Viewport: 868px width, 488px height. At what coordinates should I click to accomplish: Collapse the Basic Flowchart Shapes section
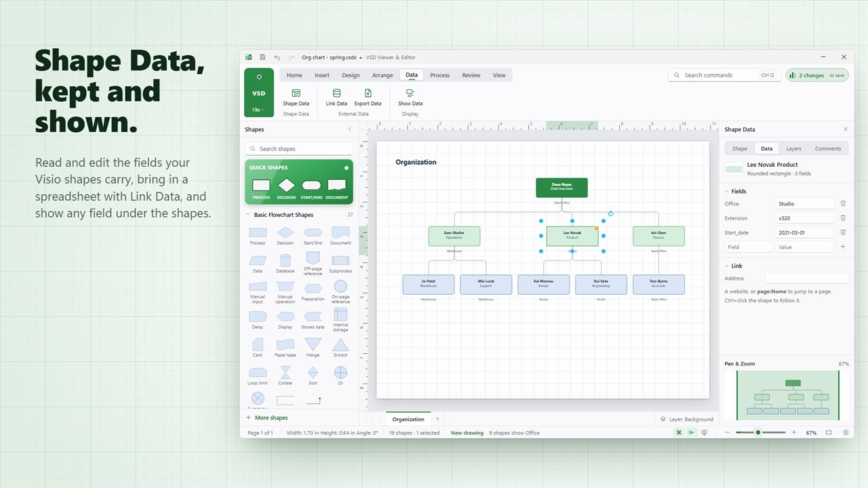[248, 215]
